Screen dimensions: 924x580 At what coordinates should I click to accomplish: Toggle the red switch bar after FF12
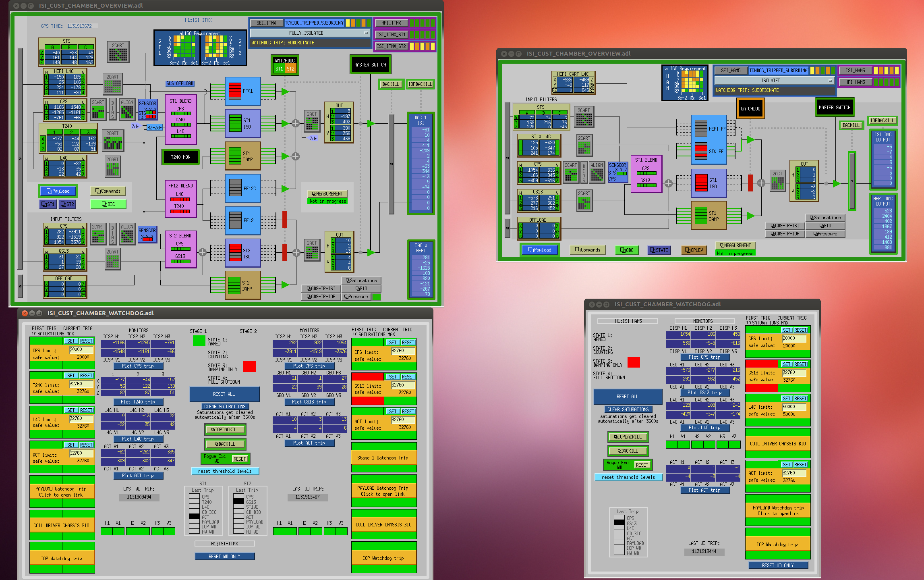(x=285, y=220)
